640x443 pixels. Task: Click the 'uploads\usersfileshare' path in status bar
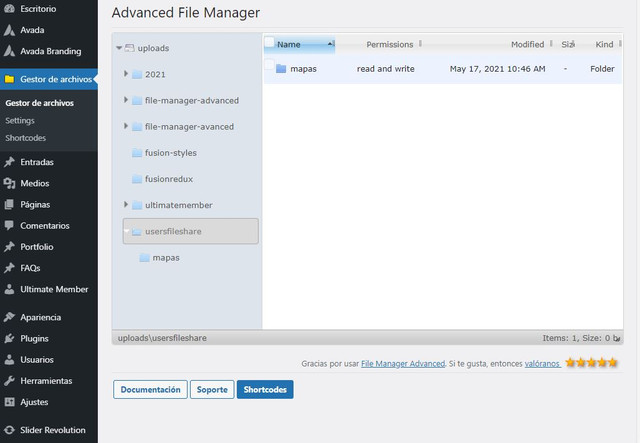pos(162,338)
